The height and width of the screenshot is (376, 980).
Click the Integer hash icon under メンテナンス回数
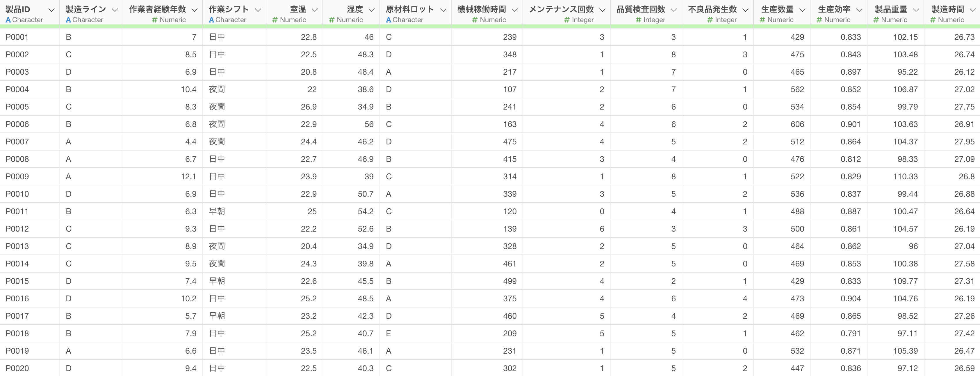point(567,20)
